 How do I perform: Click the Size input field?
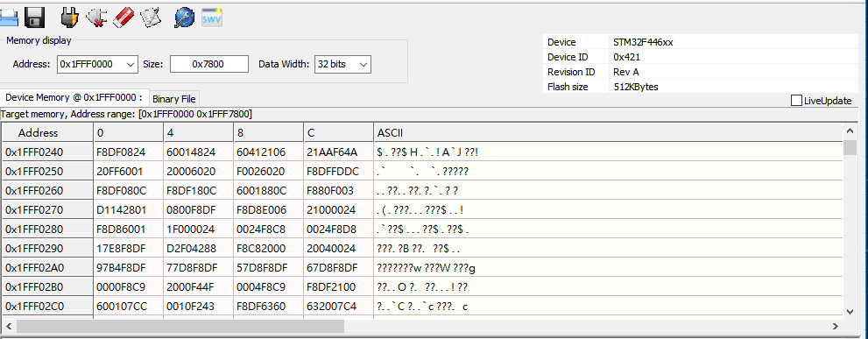(208, 64)
